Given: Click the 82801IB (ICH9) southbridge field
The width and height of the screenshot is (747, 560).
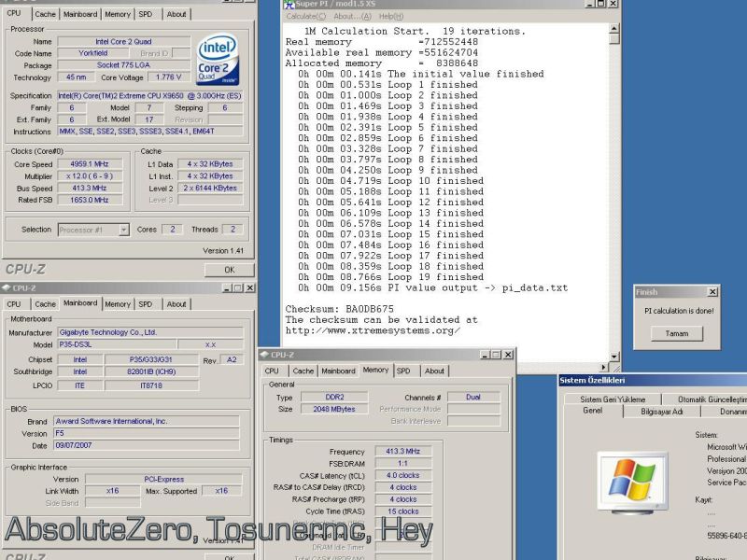Looking at the screenshot, I should click(x=151, y=371).
